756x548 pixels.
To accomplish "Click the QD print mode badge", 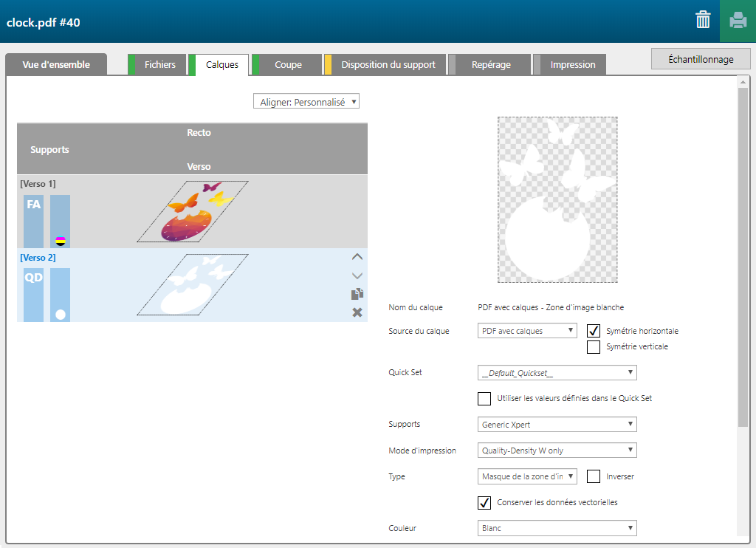I will [34, 295].
